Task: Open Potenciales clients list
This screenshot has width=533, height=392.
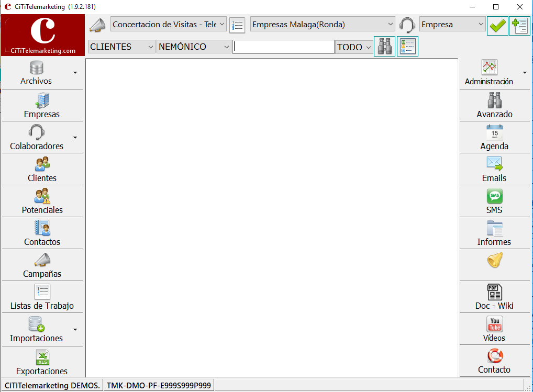Action: [x=42, y=201]
